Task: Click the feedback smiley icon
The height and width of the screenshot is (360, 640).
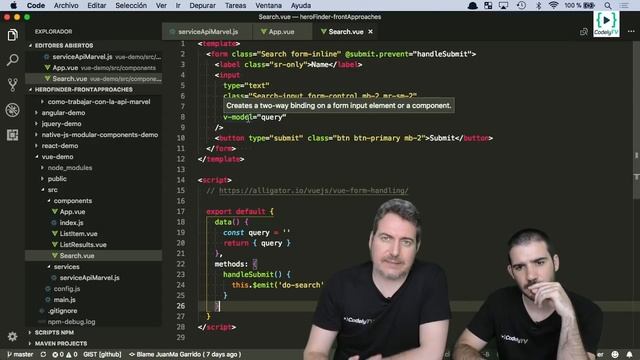Action: click(x=615, y=354)
